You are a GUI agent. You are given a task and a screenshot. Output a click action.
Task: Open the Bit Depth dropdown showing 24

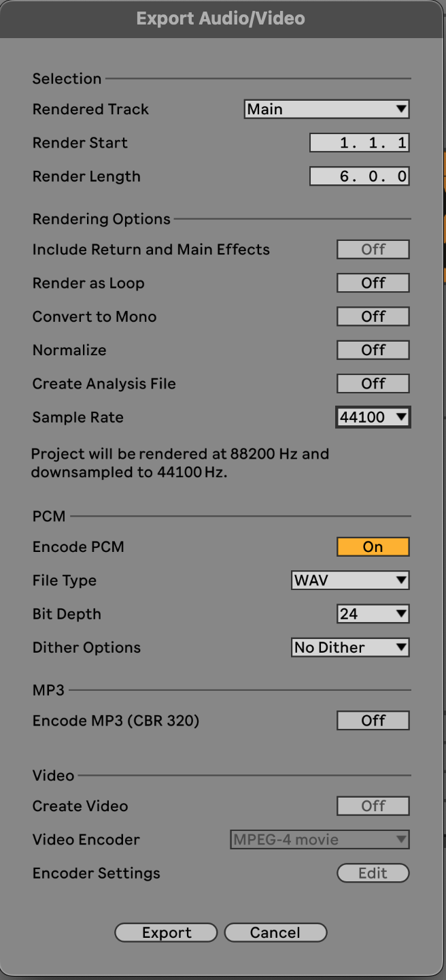(x=373, y=614)
